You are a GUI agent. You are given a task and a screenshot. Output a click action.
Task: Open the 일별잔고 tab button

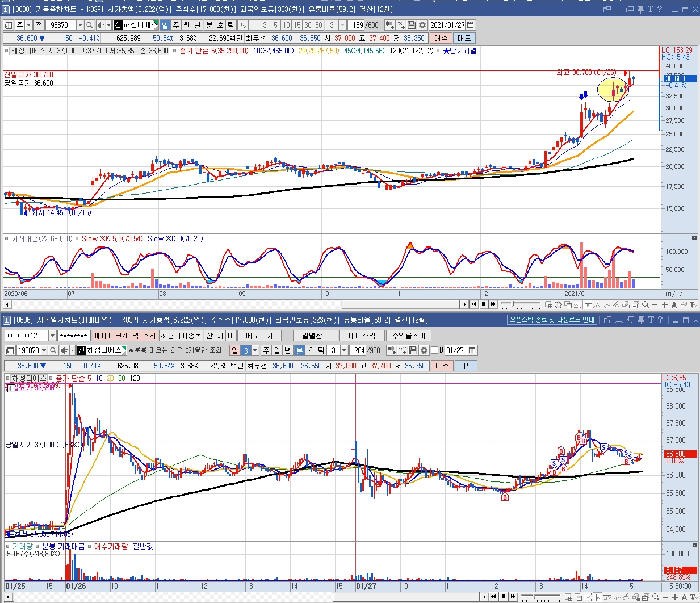(x=316, y=336)
